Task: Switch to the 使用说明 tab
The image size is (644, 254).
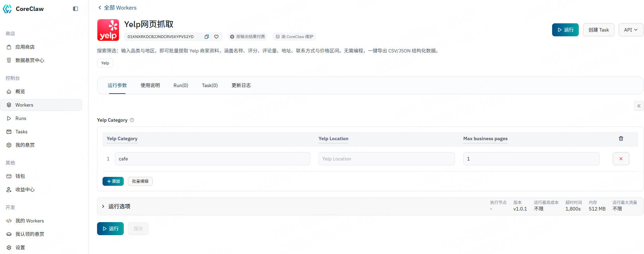Action: (150, 85)
